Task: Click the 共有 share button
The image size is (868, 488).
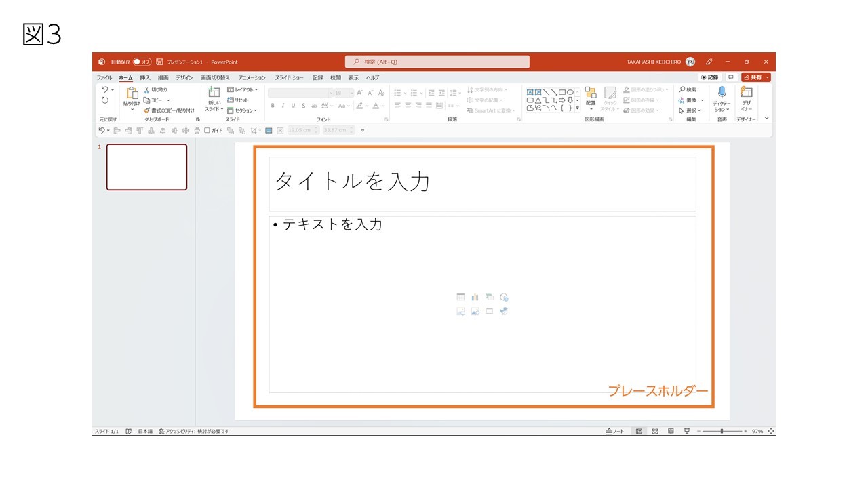Action: [x=755, y=77]
